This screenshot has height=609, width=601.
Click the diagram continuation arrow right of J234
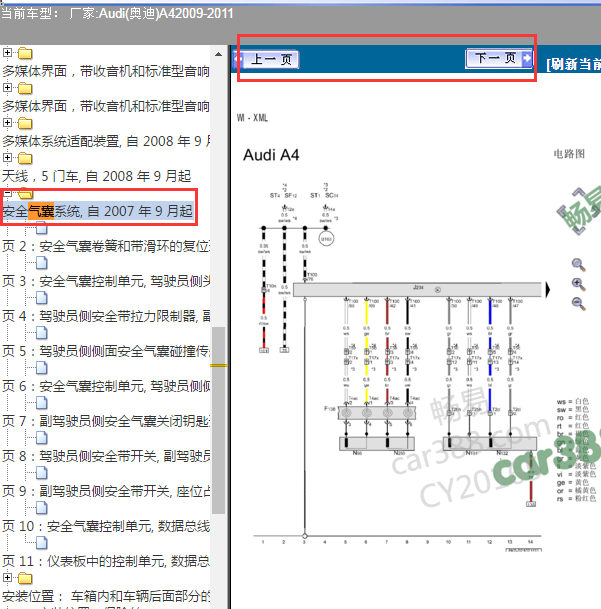(548, 290)
